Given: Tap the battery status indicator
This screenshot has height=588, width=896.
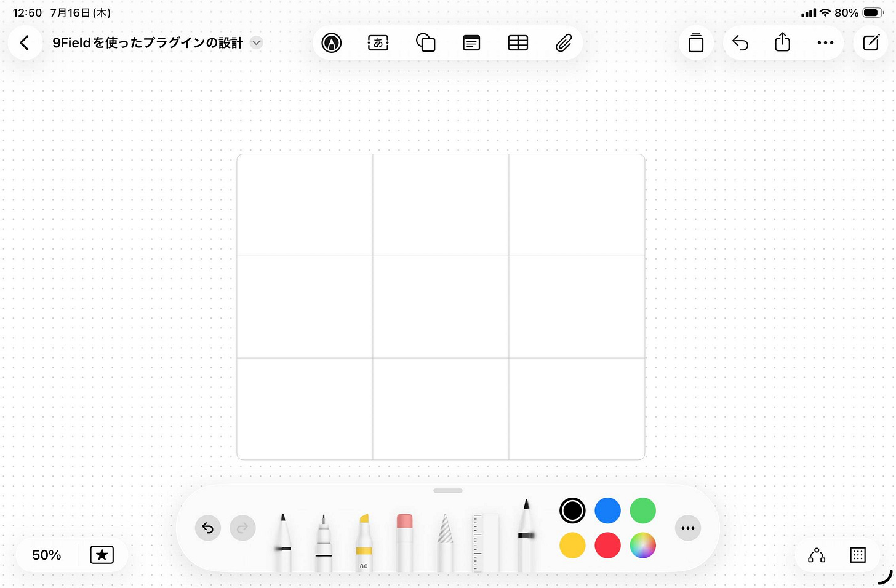Looking at the screenshot, I should click(873, 12).
